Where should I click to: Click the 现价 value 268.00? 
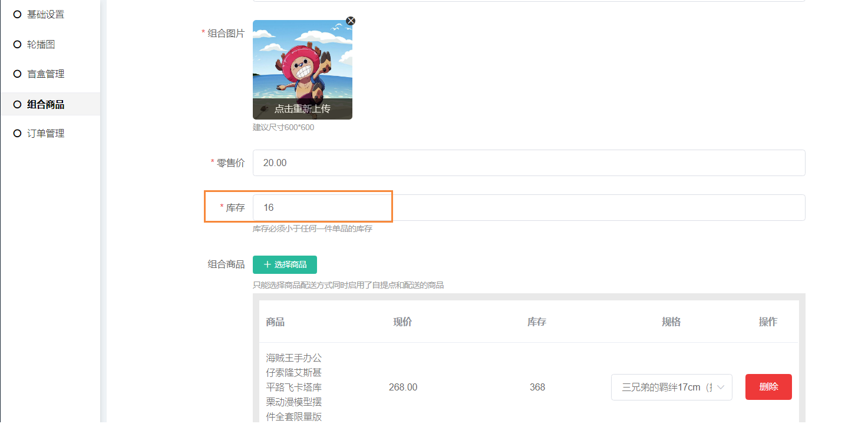pyautogui.click(x=403, y=387)
